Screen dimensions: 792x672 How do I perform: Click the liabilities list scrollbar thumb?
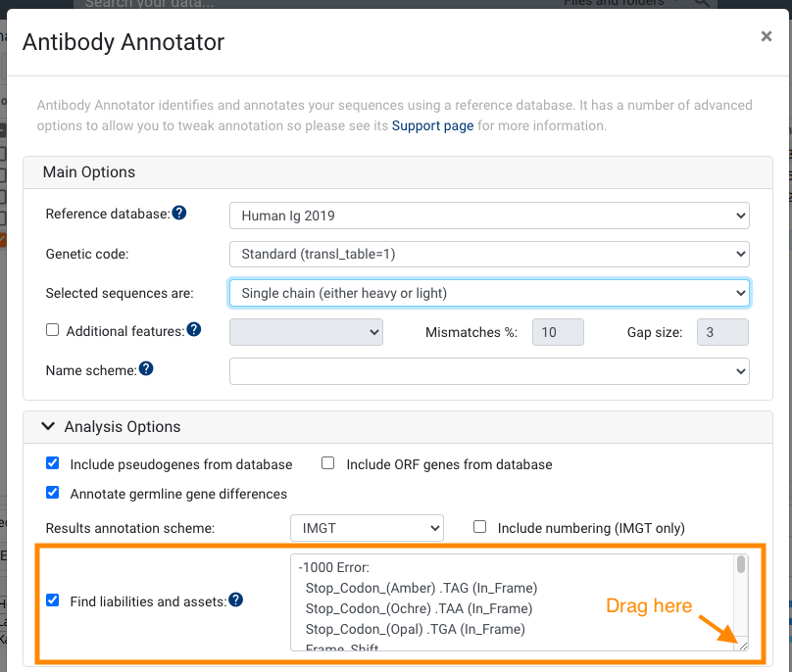pyautogui.click(x=741, y=564)
